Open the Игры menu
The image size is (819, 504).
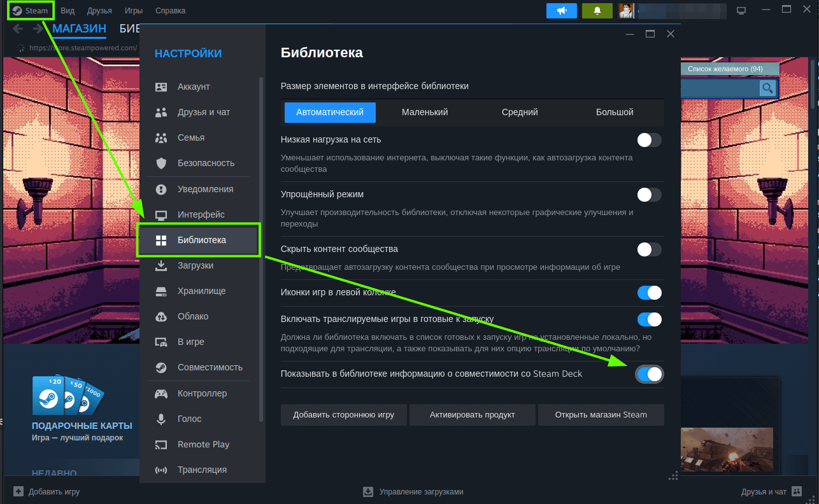pyautogui.click(x=134, y=11)
